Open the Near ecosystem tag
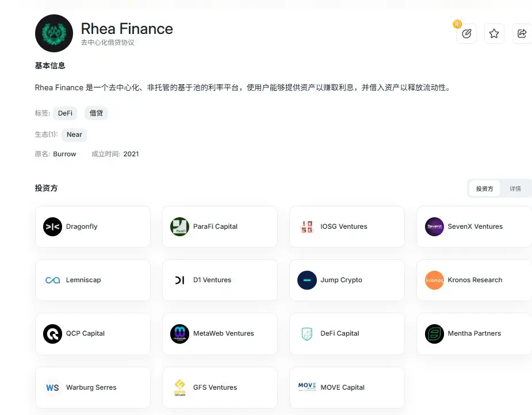This screenshot has width=532, height=415. (74, 135)
